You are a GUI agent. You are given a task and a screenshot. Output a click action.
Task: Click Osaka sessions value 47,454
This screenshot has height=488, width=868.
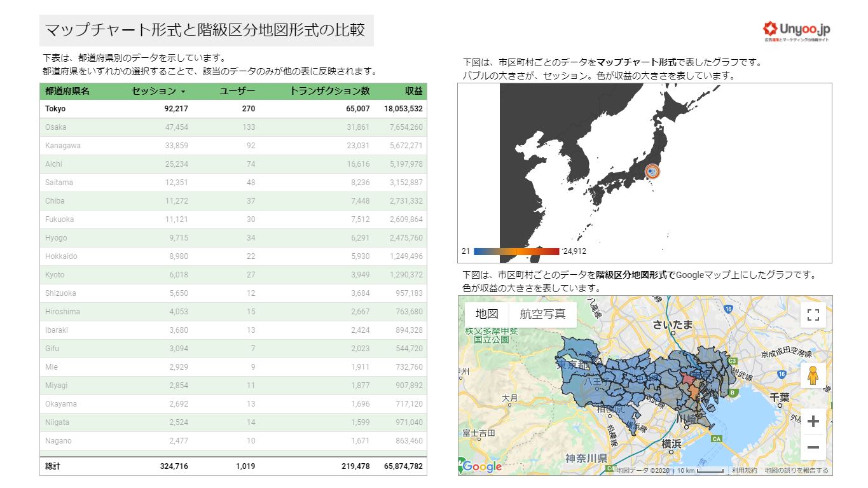pos(176,127)
